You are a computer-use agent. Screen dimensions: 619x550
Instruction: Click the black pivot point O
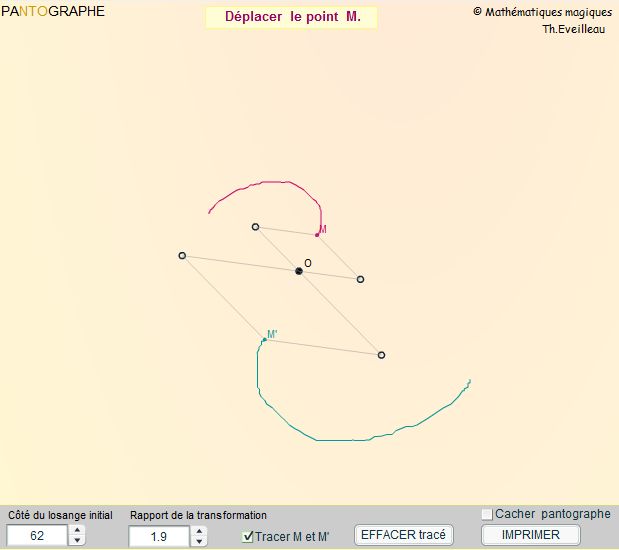[x=299, y=271]
